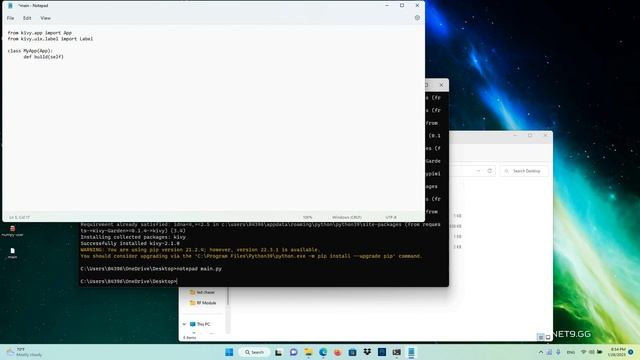Open File Explorer from the taskbar

point(308,352)
